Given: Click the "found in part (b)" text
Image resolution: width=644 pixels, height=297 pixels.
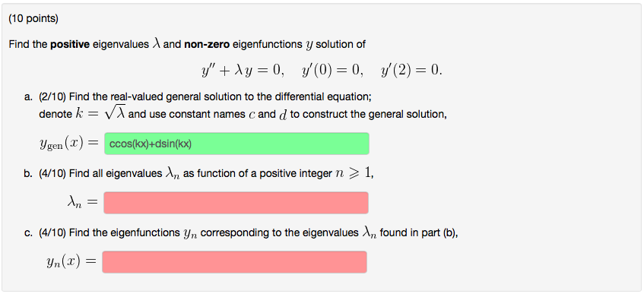Looking at the screenshot, I should coord(419,233).
